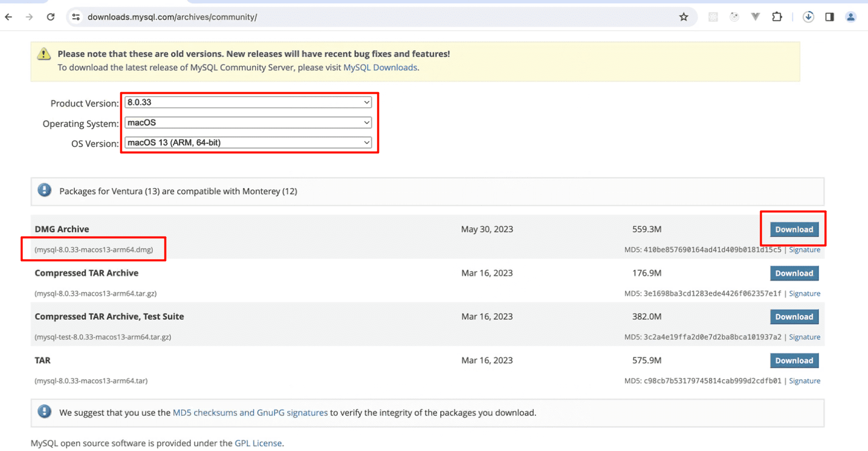
Task: Click the faded square extension icon
Action: (713, 17)
